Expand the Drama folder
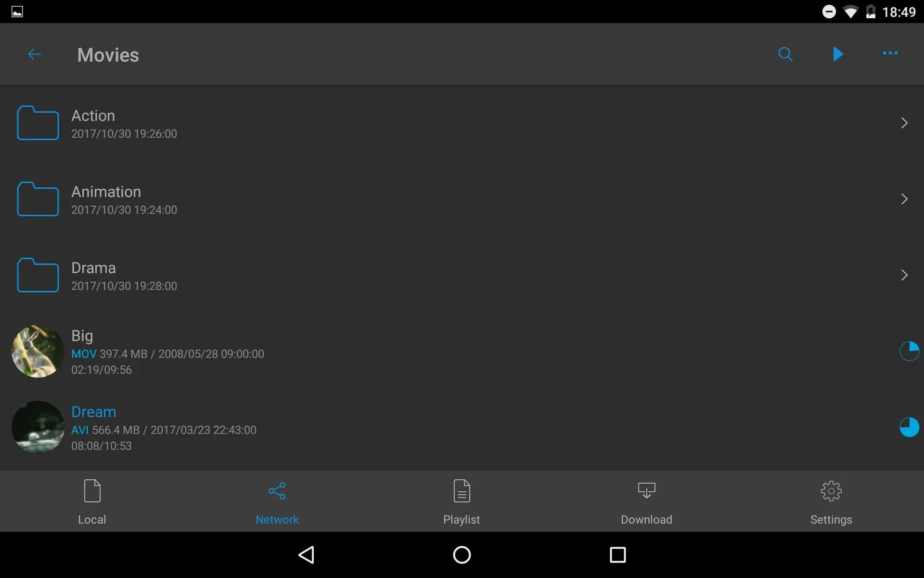The image size is (924, 578). click(462, 275)
